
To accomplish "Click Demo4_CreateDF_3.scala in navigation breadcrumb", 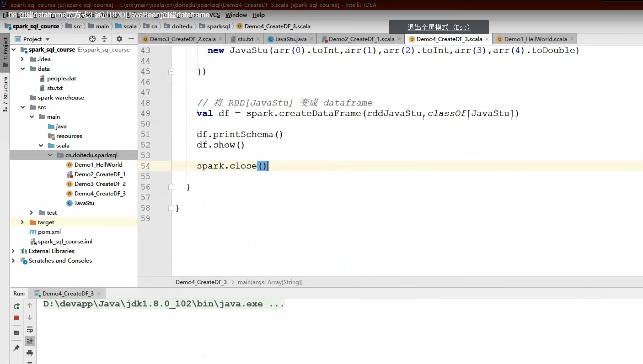I will pos(277,26).
